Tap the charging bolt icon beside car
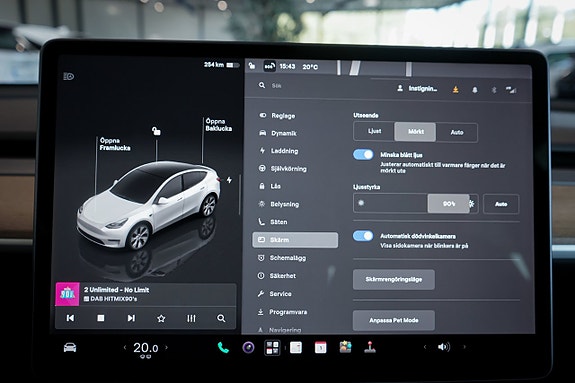 click(x=229, y=180)
